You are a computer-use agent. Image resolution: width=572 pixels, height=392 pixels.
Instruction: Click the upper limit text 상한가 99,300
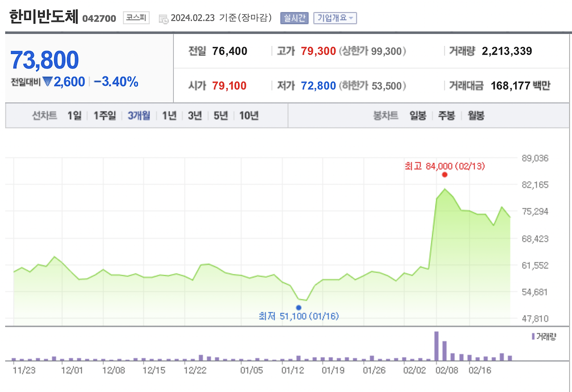point(372,51)
